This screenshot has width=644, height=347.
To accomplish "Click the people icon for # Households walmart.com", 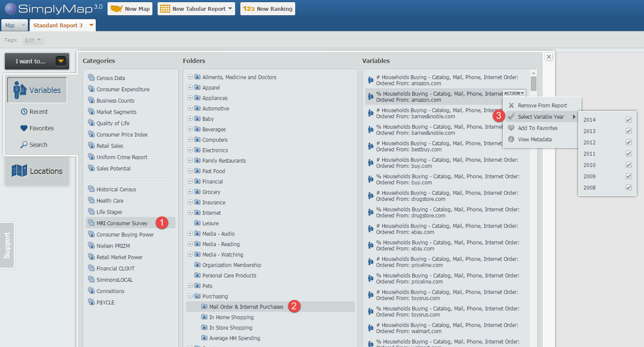I will tap(371, 328).
